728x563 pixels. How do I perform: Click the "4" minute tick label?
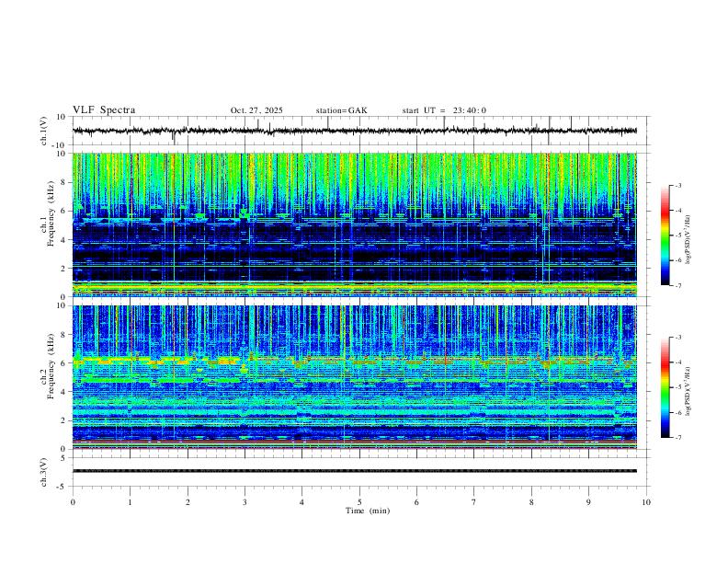[x=302, y=502]
